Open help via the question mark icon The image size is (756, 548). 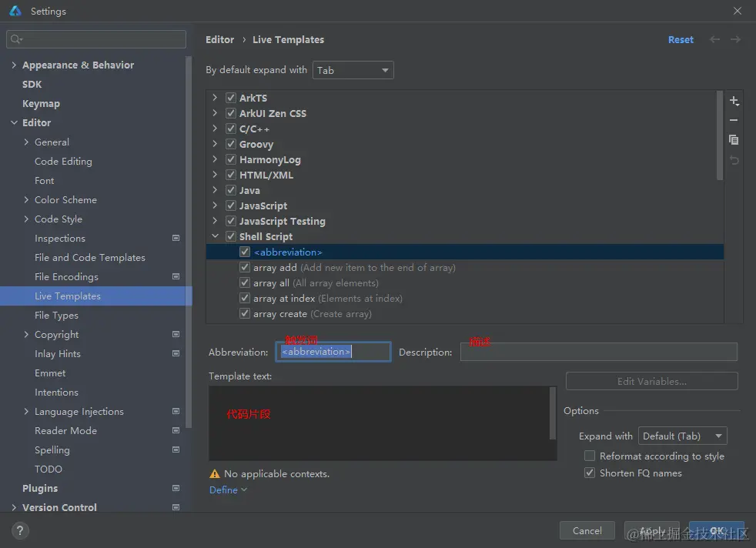20,530
